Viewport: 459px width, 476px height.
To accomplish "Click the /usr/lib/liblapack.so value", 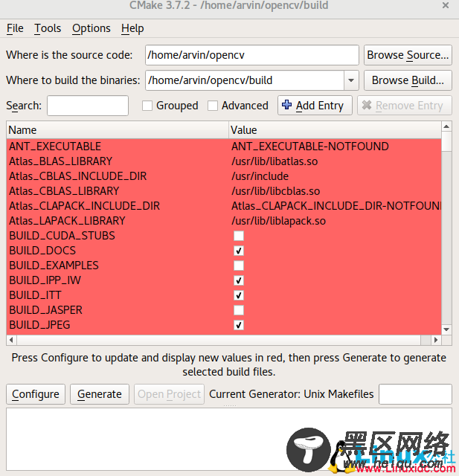I will [x=278, y=221].
